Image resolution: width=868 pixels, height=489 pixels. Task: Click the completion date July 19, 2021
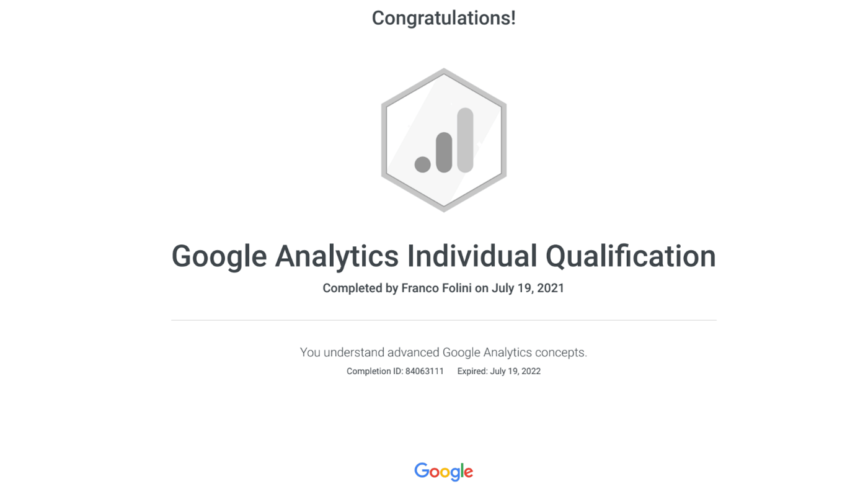pyautogui.click(x=528, y=288)
